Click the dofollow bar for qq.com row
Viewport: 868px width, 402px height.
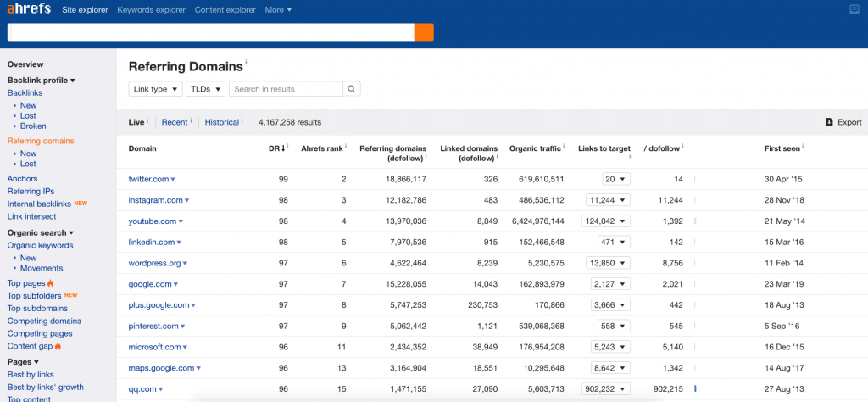[695, 389]
